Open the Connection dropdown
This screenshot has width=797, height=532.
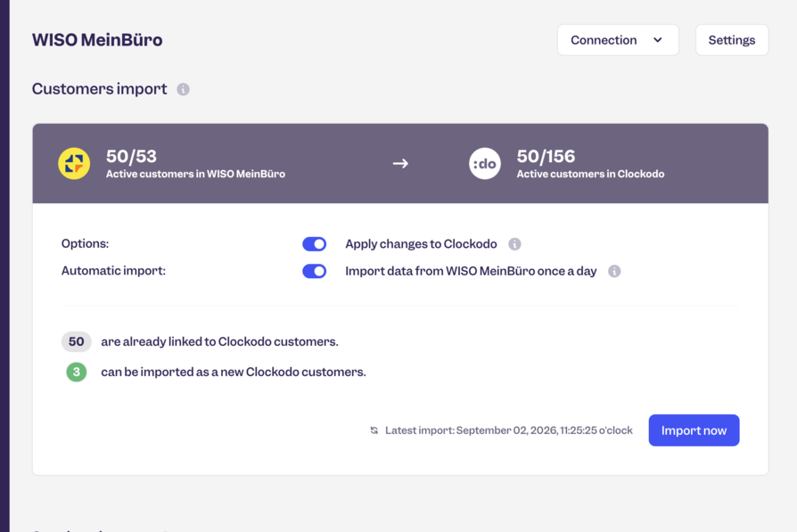[x=618, y=40]
